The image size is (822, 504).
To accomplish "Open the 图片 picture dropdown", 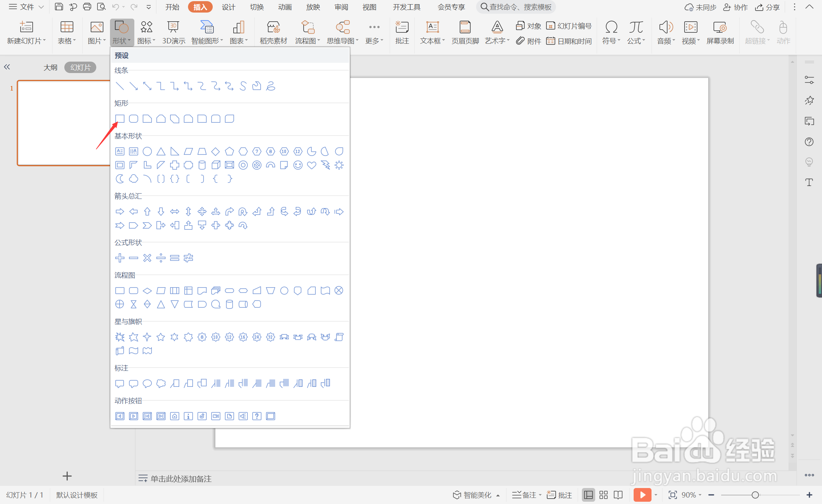I will click(x=97, y=41).
